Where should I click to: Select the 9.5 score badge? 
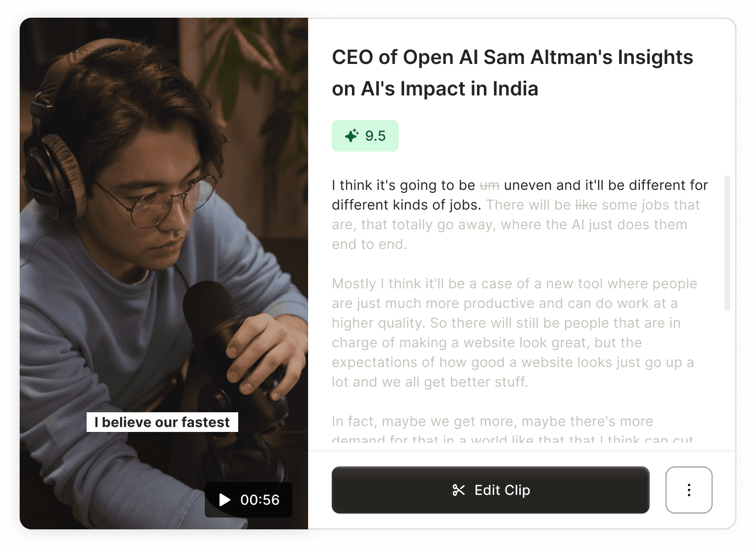pyautogui.click(x=365, y=136)
